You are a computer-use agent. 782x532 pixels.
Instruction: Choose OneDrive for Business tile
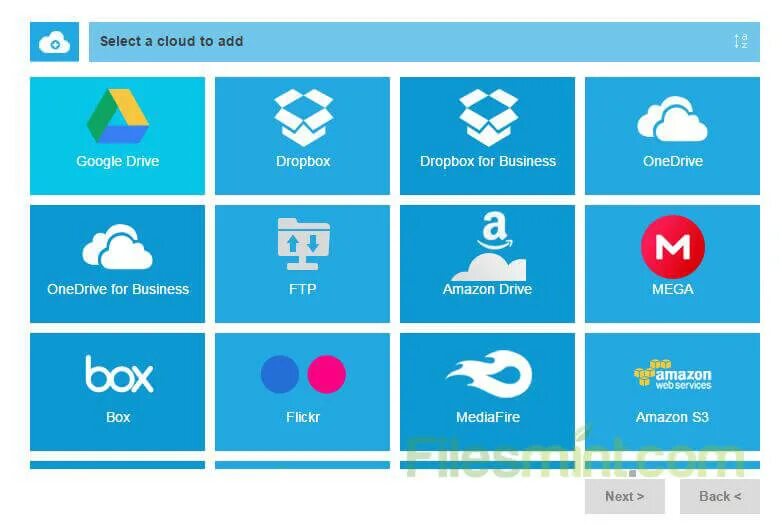tap(117, 264)
